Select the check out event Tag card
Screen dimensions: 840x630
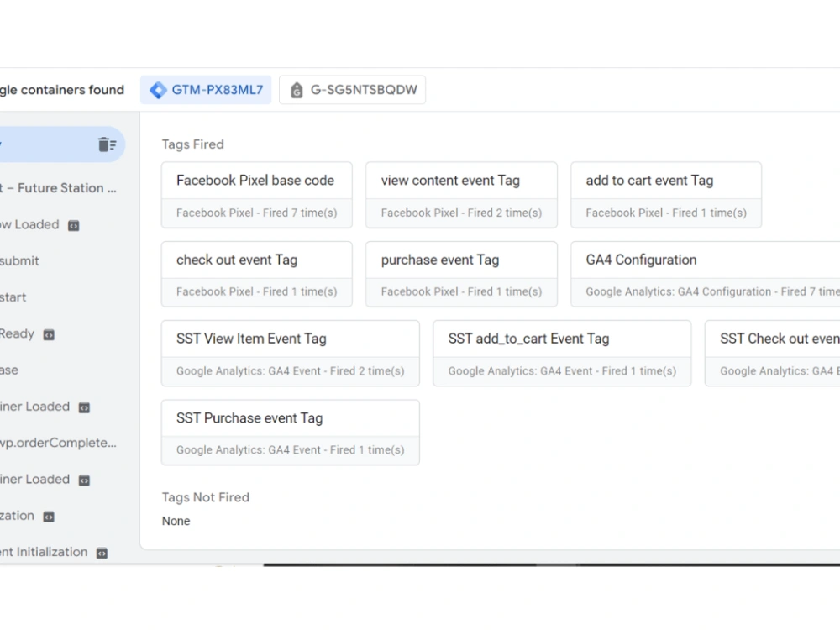pyautogui.click(x=256, y=273)
